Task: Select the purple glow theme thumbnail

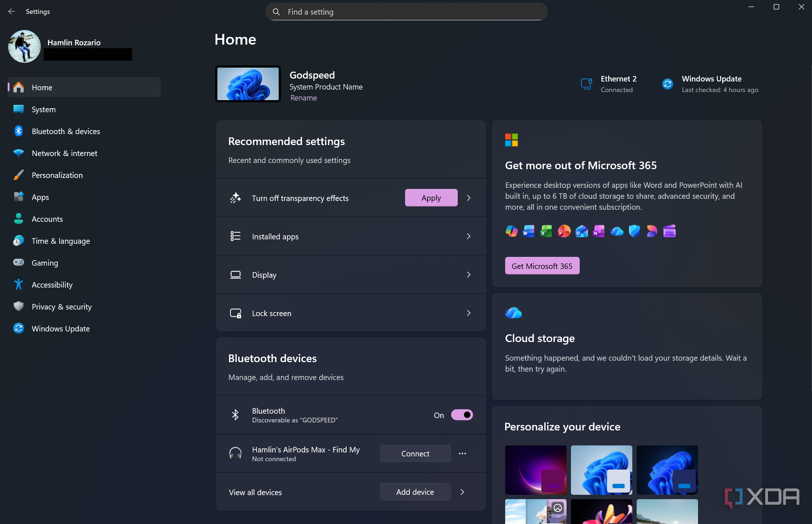Action: [536, 470]
